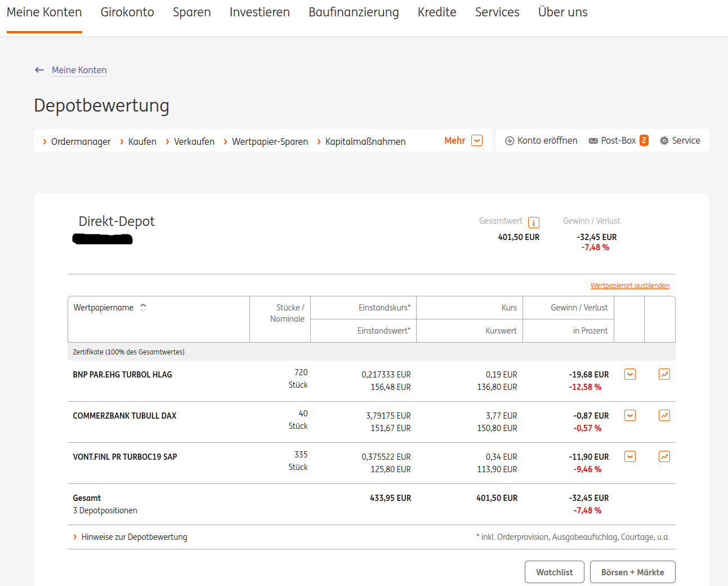Expand actions dropdown for VONT.FINL PR TURBOC19
728x586 pixels.
(630, 456)
